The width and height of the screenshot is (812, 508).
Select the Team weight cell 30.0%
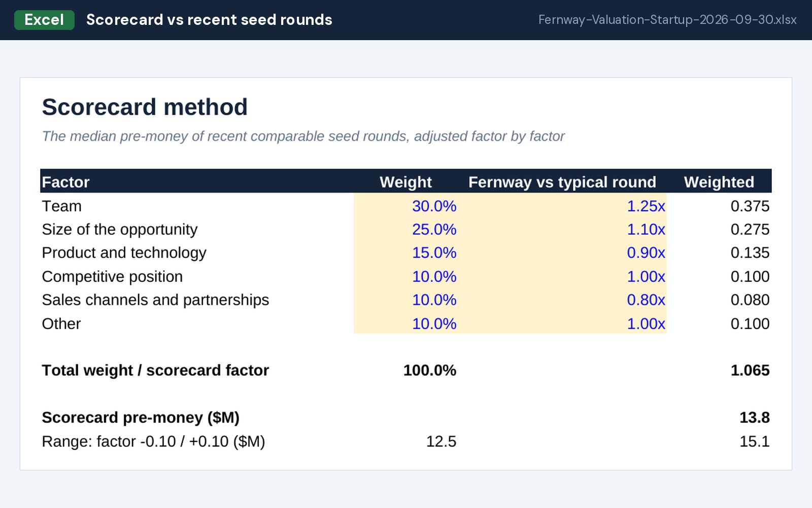(x=434, y=206)
